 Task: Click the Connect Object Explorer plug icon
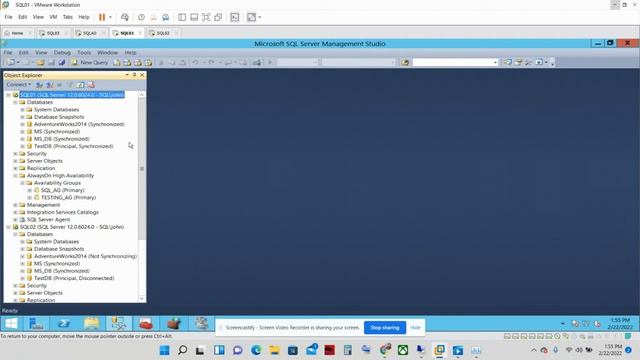click(39, 85)
